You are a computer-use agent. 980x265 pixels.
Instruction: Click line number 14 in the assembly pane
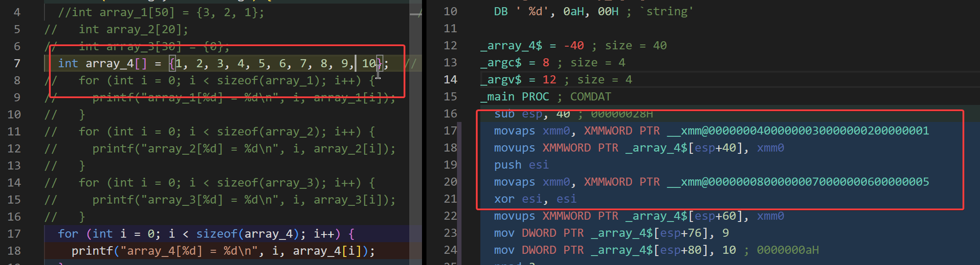coord(450,79)
